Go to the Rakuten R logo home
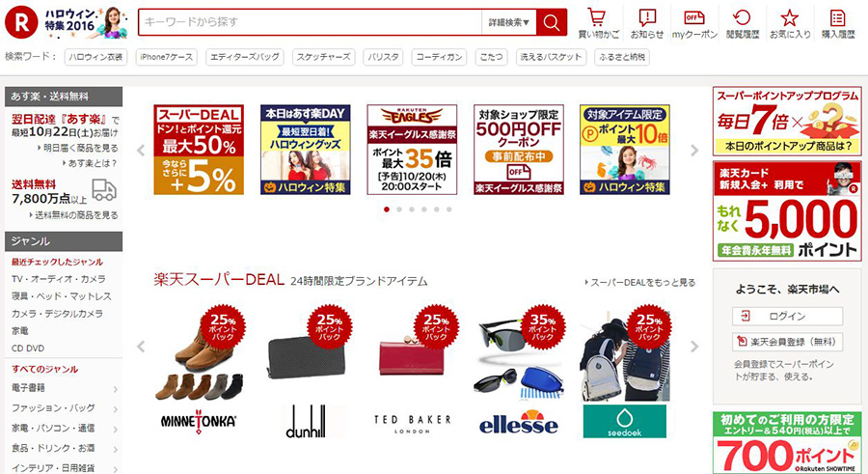This screenshot has height=474, width=868. [21, 22]
